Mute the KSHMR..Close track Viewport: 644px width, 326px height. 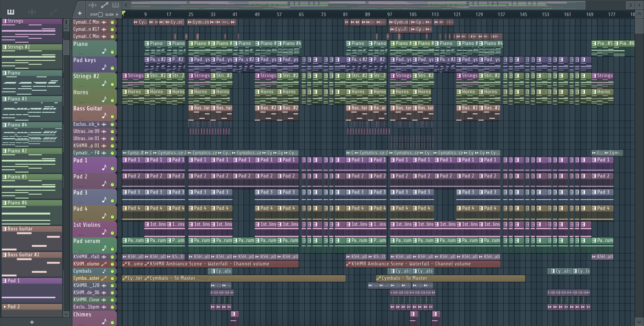coord(112,300)
